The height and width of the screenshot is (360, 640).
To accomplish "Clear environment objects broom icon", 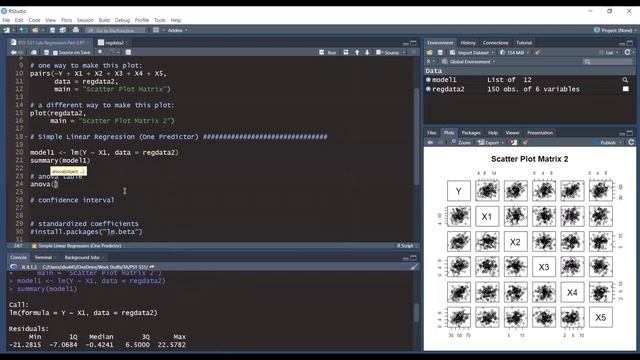I will point(538,52).
